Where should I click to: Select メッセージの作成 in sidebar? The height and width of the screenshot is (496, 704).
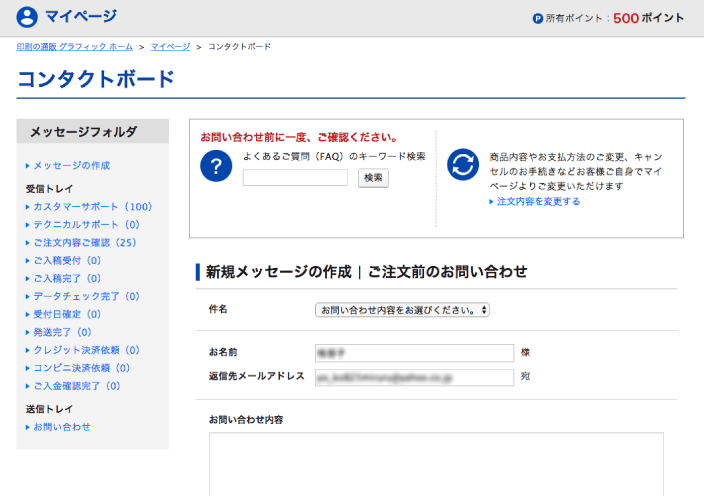point(71,165)
